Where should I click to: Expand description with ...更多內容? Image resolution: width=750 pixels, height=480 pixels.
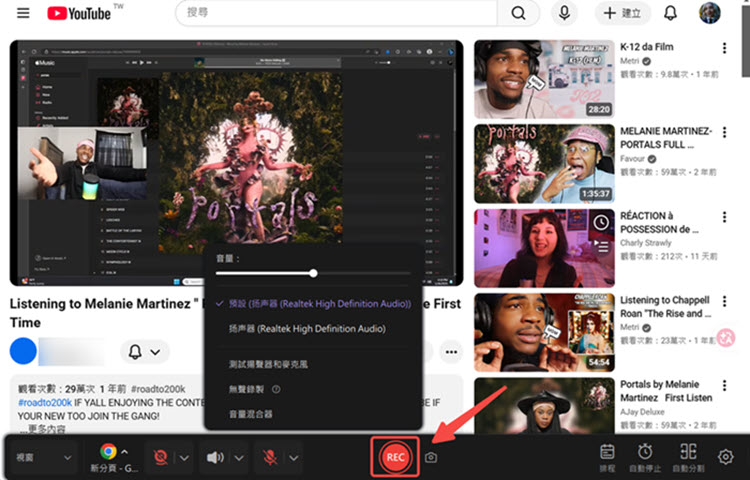pos(42,429)
